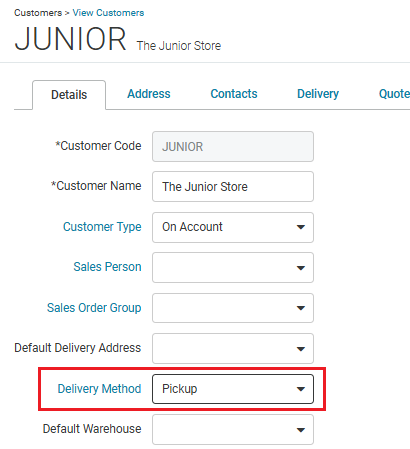Viewport: 410px width, 449px height.
Task: Select the Details tab
Action: point(69,95)
